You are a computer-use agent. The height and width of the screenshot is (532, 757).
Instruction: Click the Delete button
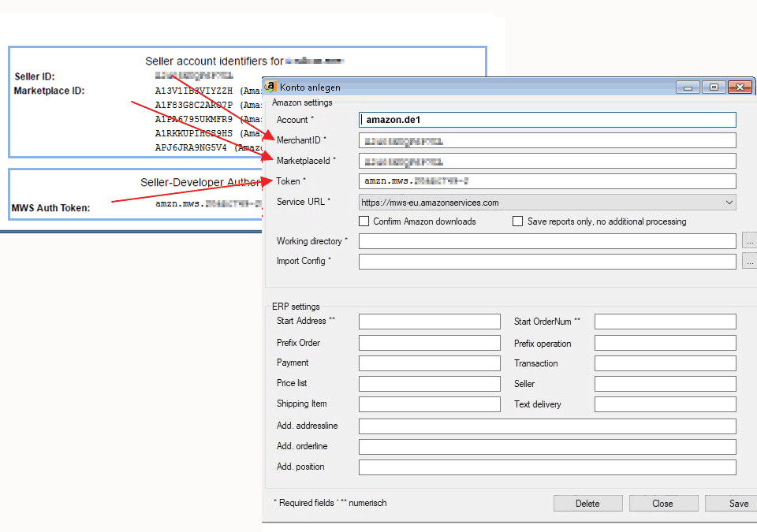(x=587, y=503)
